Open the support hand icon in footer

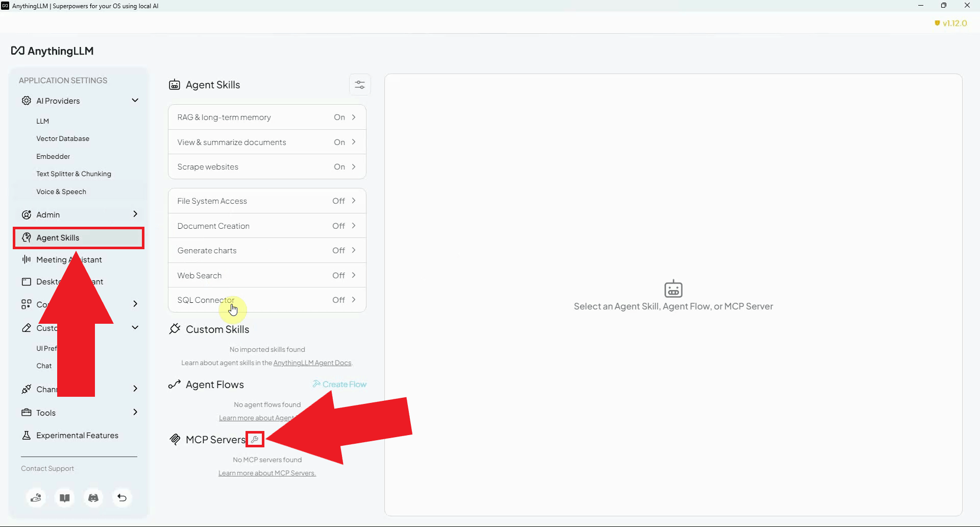(x=36, y=497)
